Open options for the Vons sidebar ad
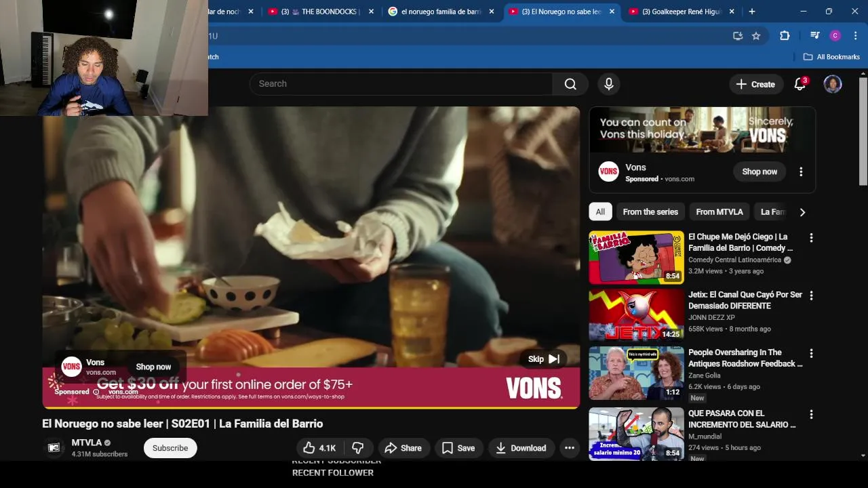The height and width of the screenshot is (488, 868). (801, 171)
